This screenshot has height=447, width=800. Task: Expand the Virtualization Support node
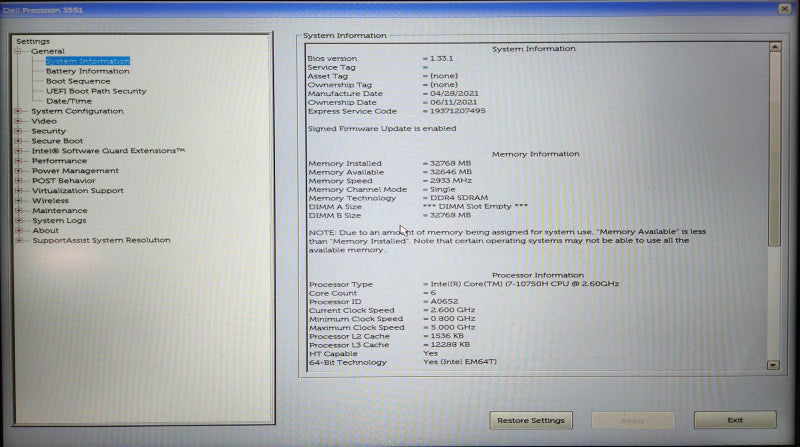(18, 190)
